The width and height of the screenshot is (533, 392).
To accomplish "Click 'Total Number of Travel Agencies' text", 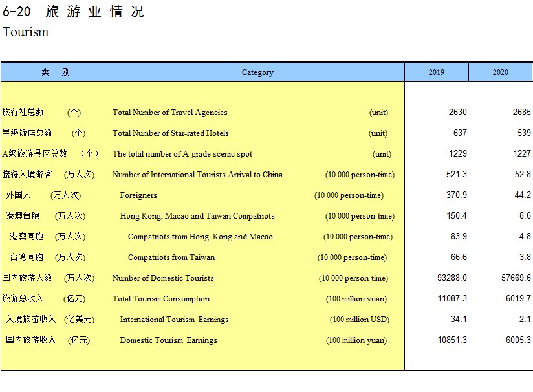I will [x=170, y=113].
